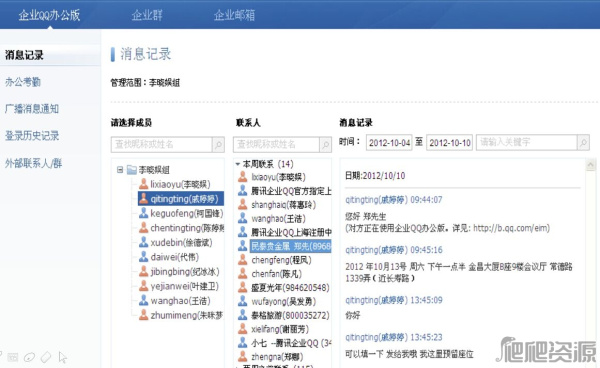This screenshot has height=368, width=600.
Task: Click avatar icon beside chengfeng contact
Action: (243, 259)
